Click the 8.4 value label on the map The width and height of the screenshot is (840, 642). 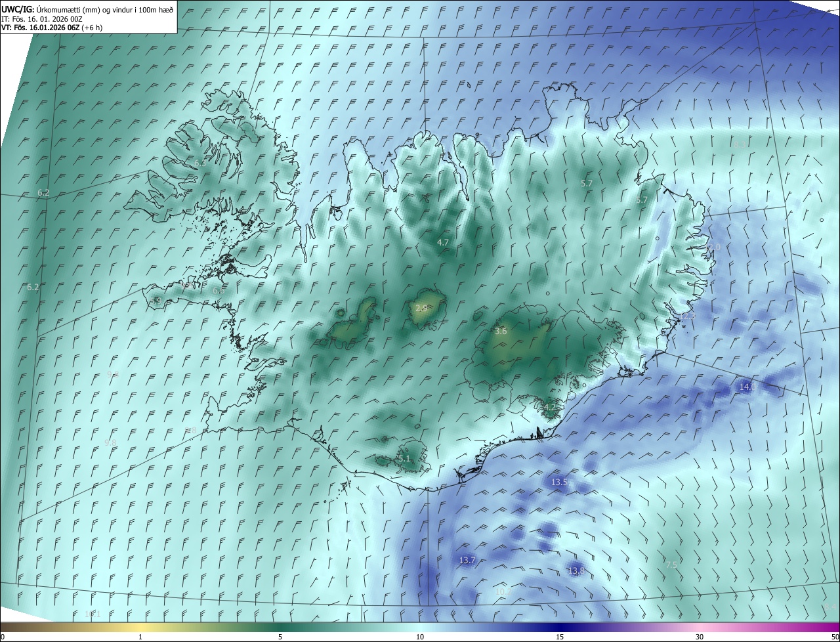coord(831,607)
